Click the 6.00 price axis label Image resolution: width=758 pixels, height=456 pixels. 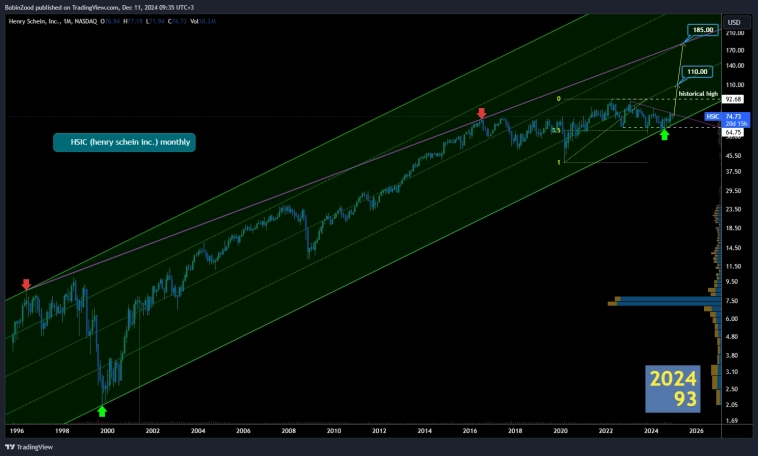(732, 318)
